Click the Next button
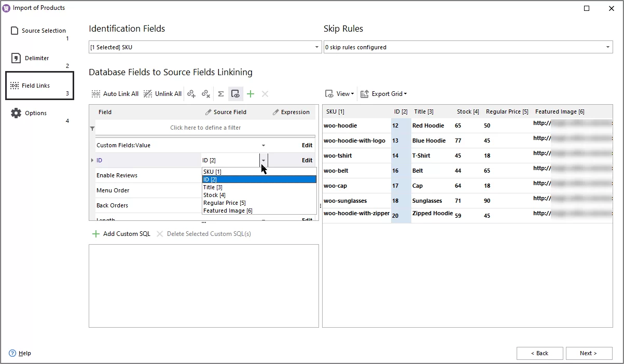The image size is (624, 364). coord(588,353)
